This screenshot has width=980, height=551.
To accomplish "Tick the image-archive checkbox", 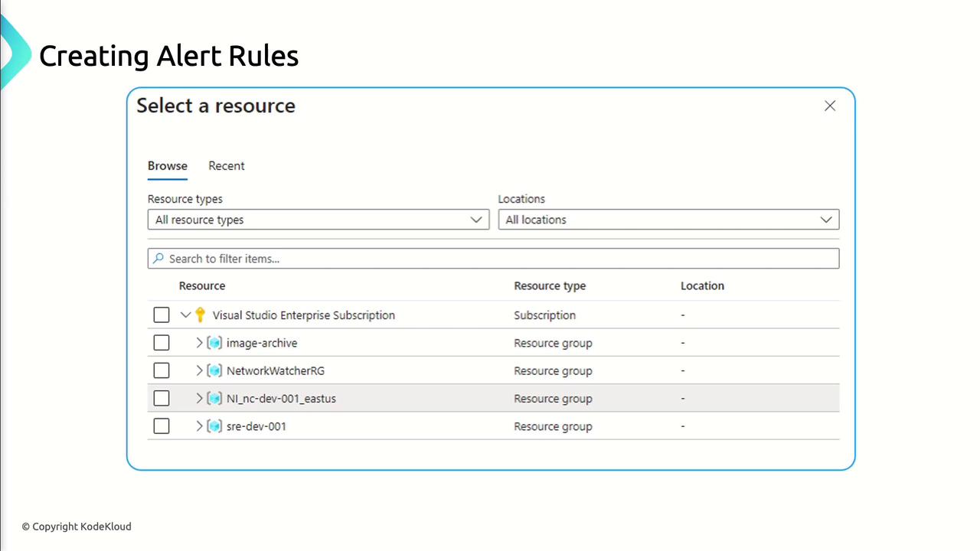I will point(162,343).
